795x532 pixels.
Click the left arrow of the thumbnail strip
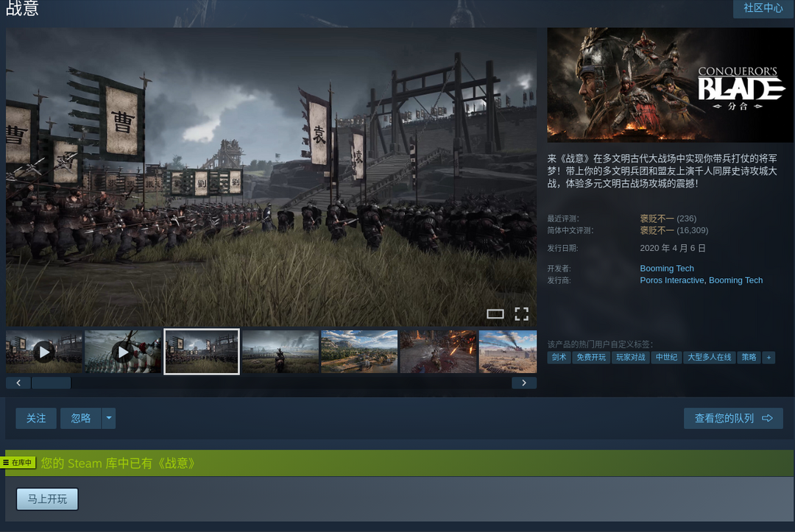click(18, 383)
